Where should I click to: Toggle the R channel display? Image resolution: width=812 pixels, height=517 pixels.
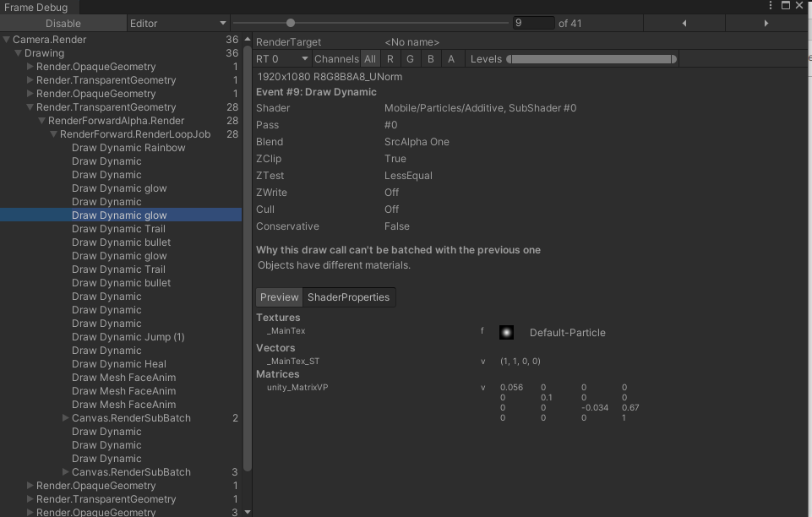click(391, 58)
